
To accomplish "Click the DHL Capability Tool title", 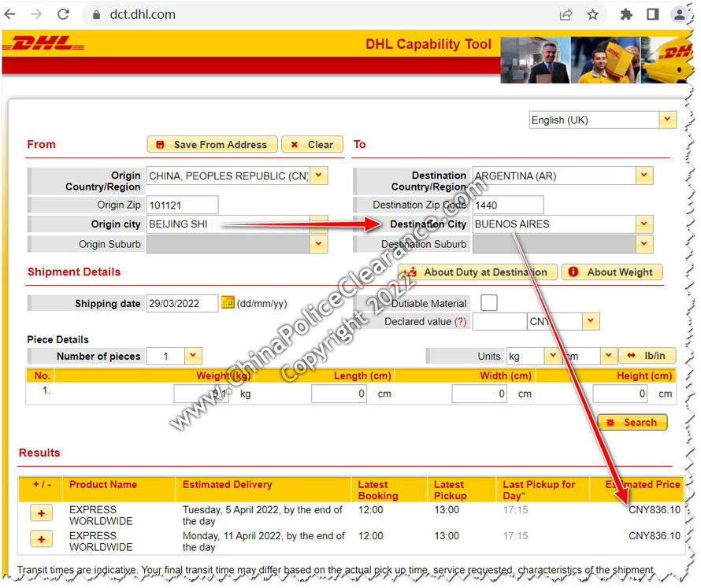I will pos(428,44).
